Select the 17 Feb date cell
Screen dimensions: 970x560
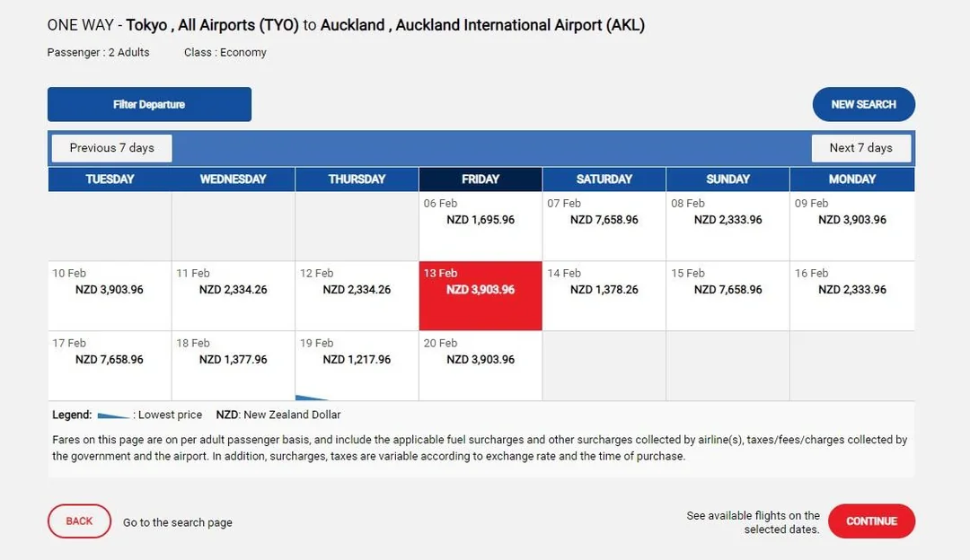[x=110, y=365]
